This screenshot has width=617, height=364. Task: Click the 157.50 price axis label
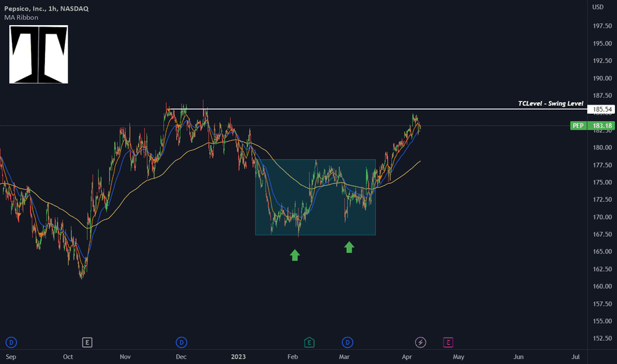(602, 304)
